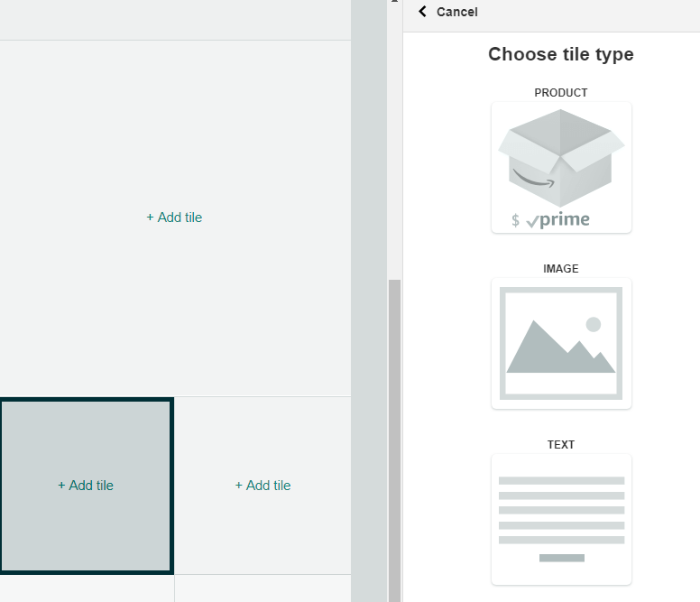The width and height of the screenshot is (700, 602).
Task: Pick the Text tile type lines icon
Action: 561,519
